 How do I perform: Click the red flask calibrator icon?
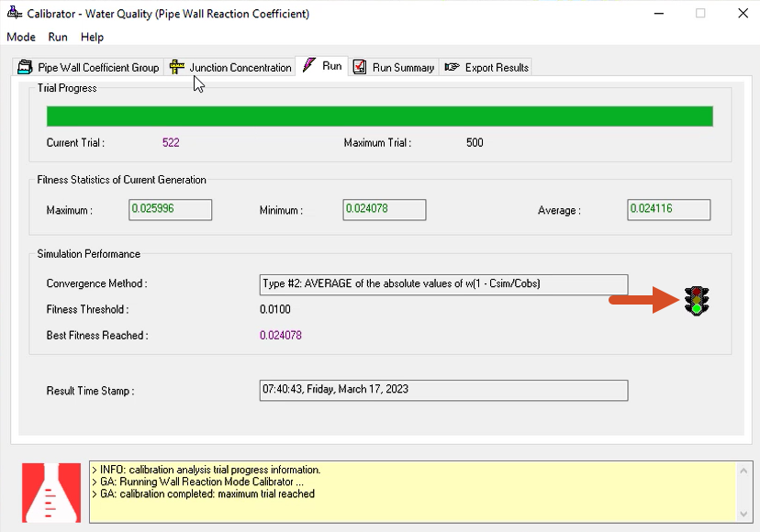pos(51,493)
